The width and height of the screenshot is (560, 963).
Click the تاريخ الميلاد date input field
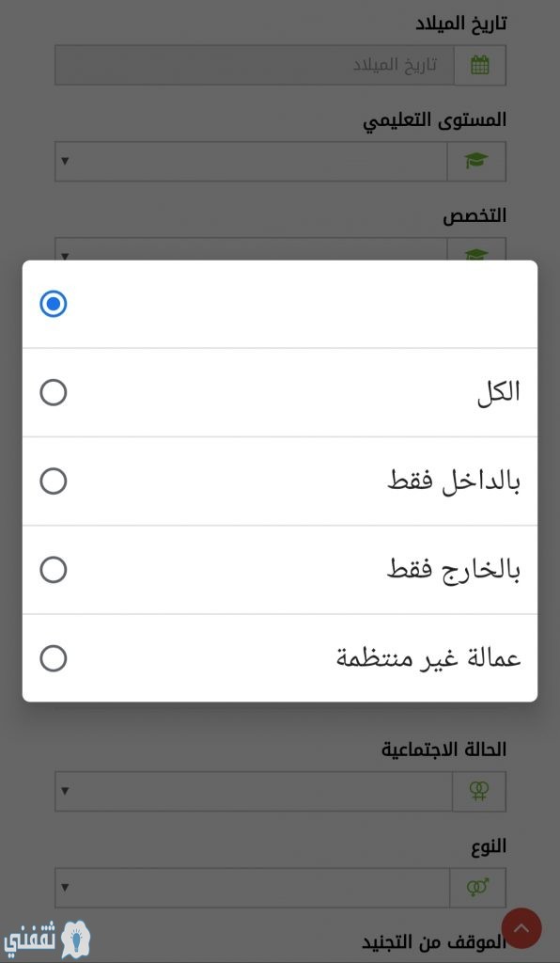[x=255, y=65]
